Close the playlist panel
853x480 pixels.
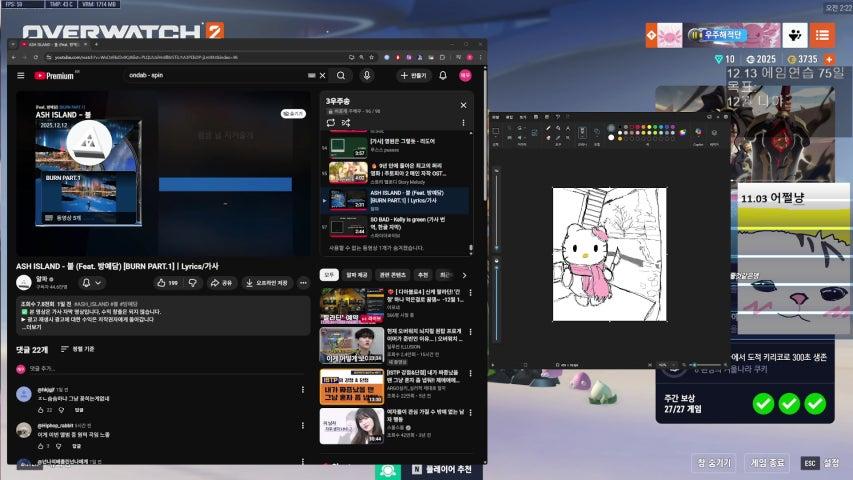click(x=463, y=104)
